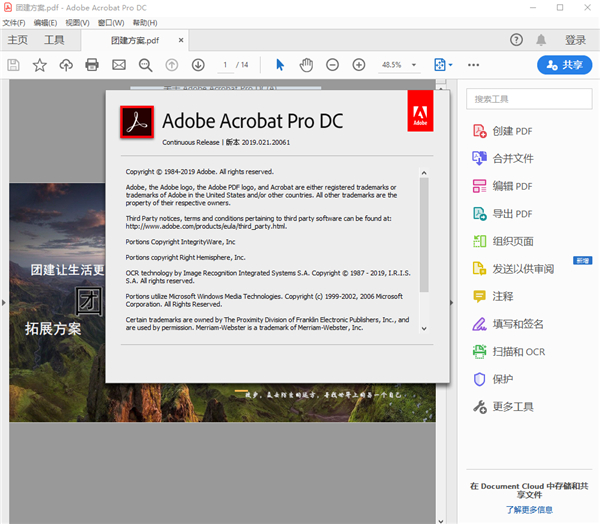Choose the arrow Selection tool

(x=280, y=65)
